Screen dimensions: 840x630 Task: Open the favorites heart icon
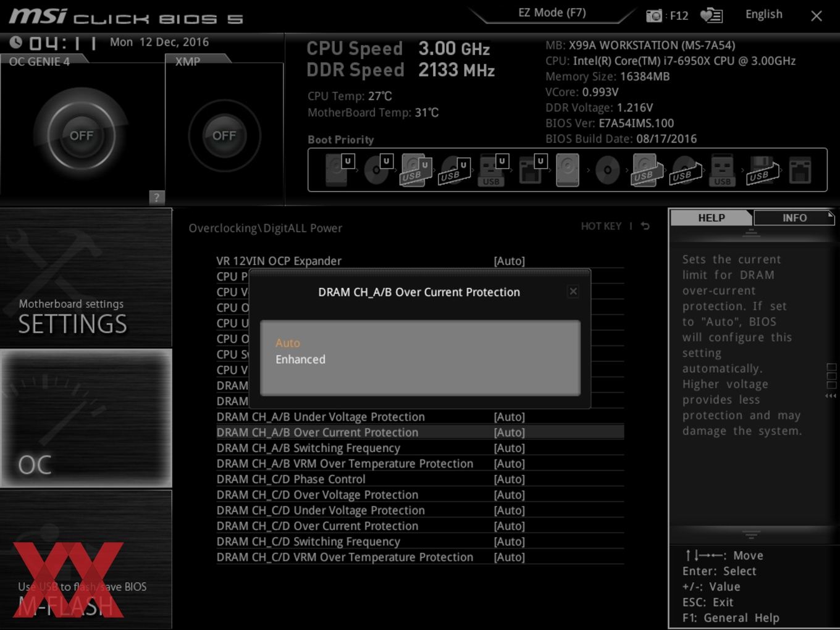coord(711,15)
